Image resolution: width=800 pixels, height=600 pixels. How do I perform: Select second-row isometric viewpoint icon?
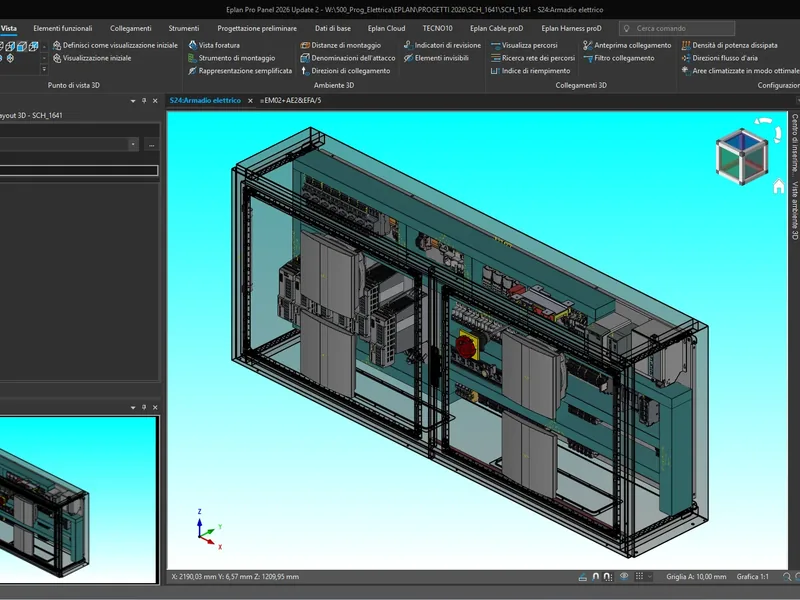pyautogui.click(x=10, y=58)
